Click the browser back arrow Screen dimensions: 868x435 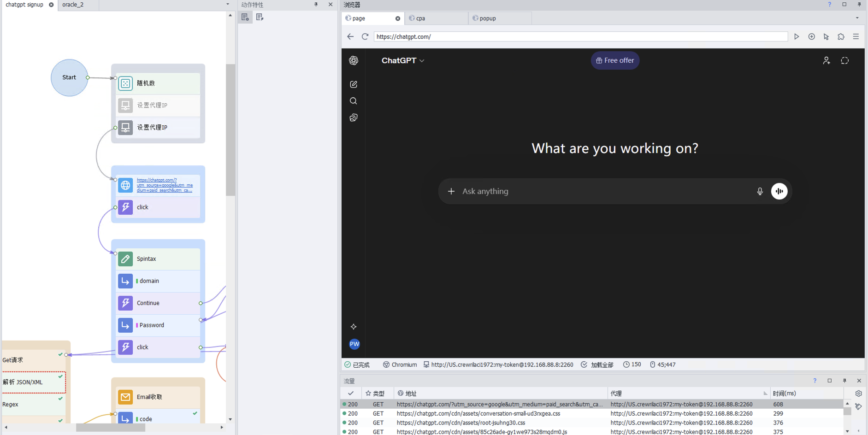pos(350,36)
